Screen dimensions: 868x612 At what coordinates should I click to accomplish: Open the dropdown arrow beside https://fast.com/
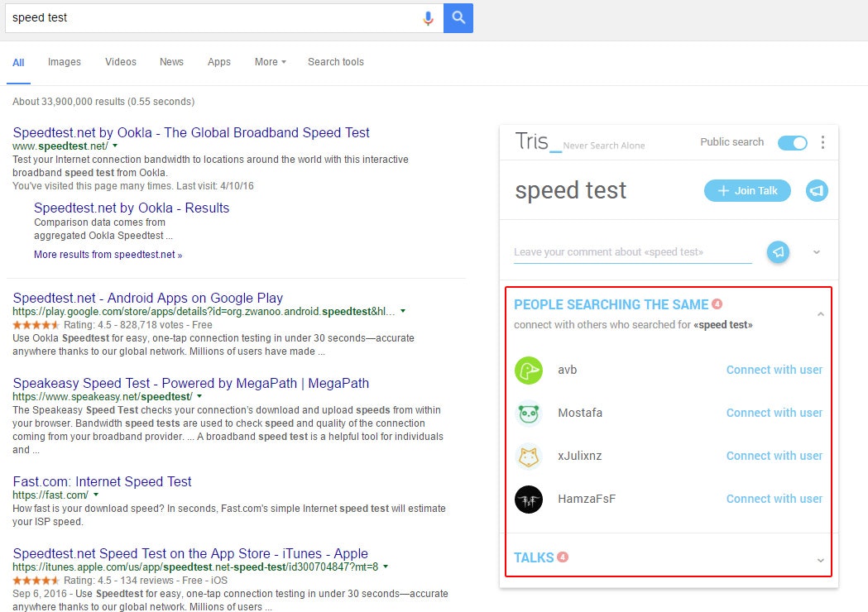tap(96, 495)
